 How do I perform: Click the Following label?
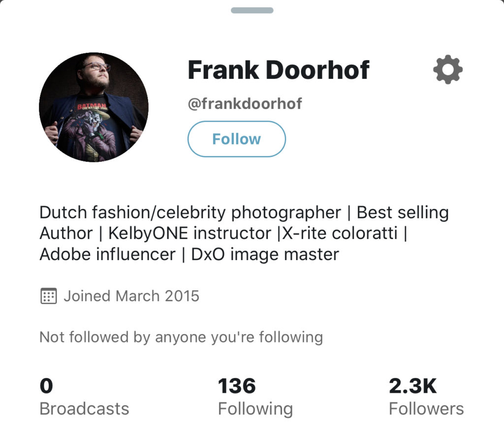255,409
